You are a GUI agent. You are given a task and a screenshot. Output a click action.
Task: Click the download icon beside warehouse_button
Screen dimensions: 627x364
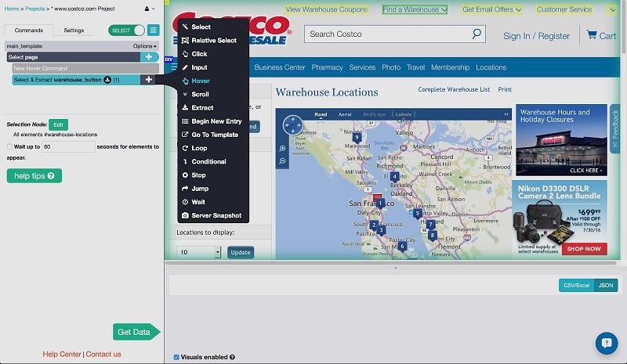(x=107, y=80)
